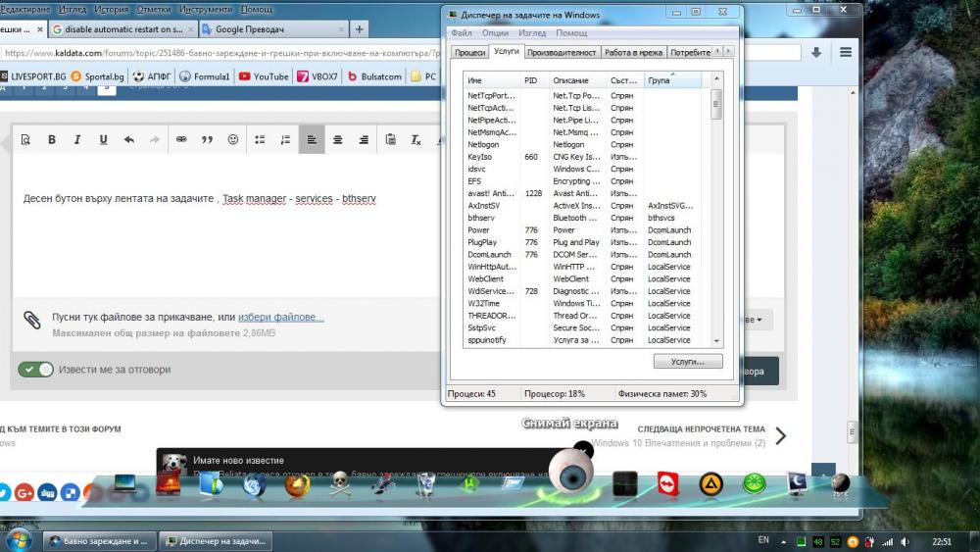
Task: Switch to the Google Преводач browser tab
Action: 273,28
